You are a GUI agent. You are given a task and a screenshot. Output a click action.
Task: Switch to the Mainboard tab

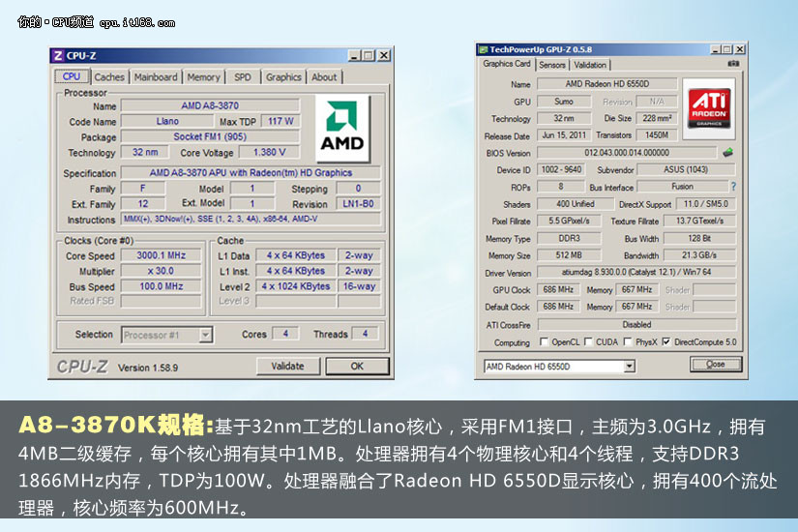[x=155, y=76]
